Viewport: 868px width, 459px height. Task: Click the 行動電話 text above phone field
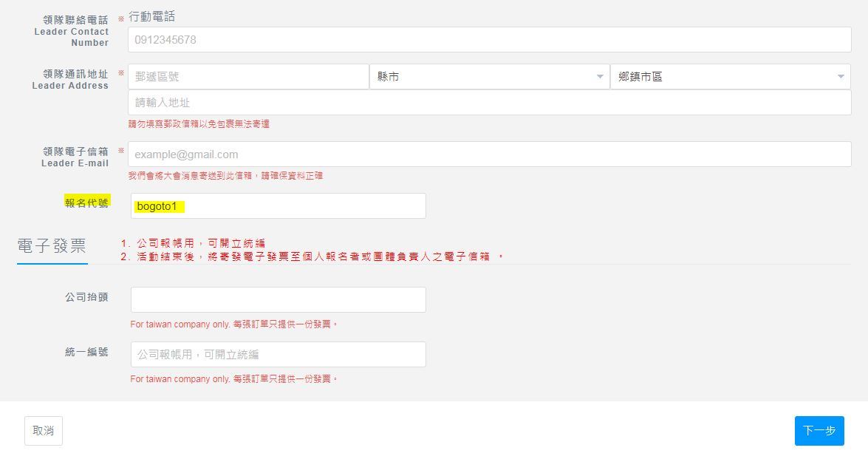point(152,16)
